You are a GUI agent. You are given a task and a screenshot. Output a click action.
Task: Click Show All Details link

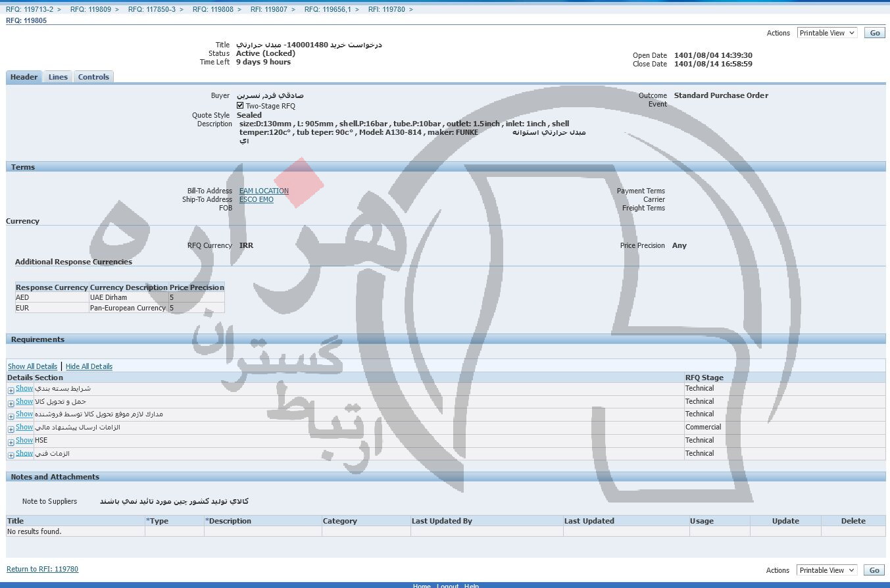tap(32, 366)
